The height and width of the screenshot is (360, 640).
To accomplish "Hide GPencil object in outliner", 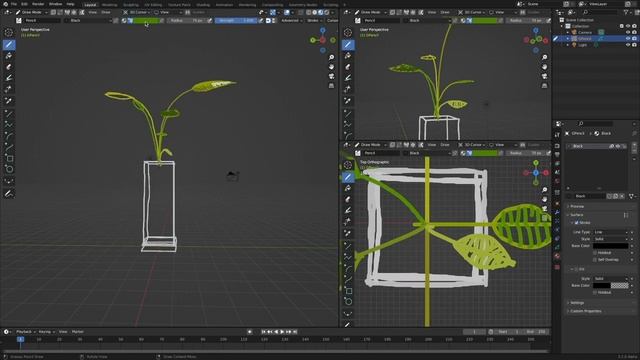I will point(628,38).
